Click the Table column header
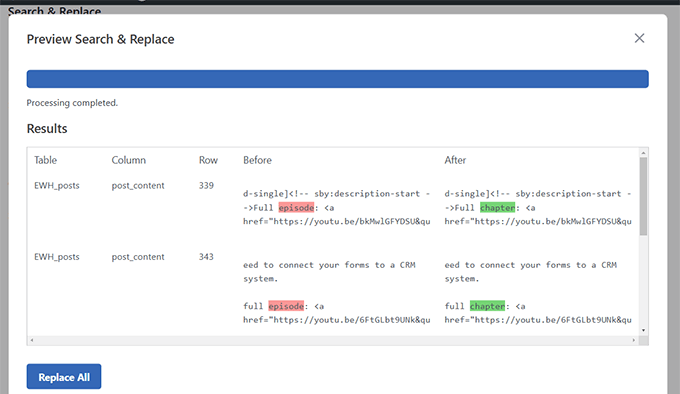680x394 pixels. (46, 160)
